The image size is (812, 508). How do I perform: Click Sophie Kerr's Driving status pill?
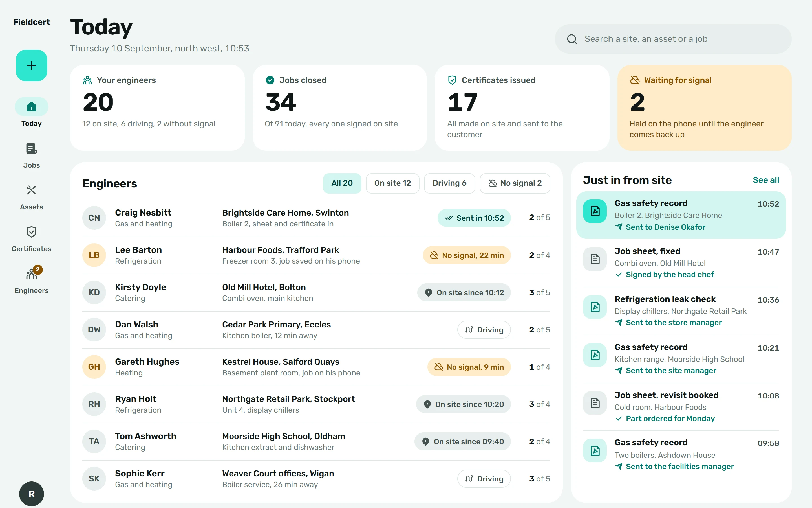pos(484,479)
